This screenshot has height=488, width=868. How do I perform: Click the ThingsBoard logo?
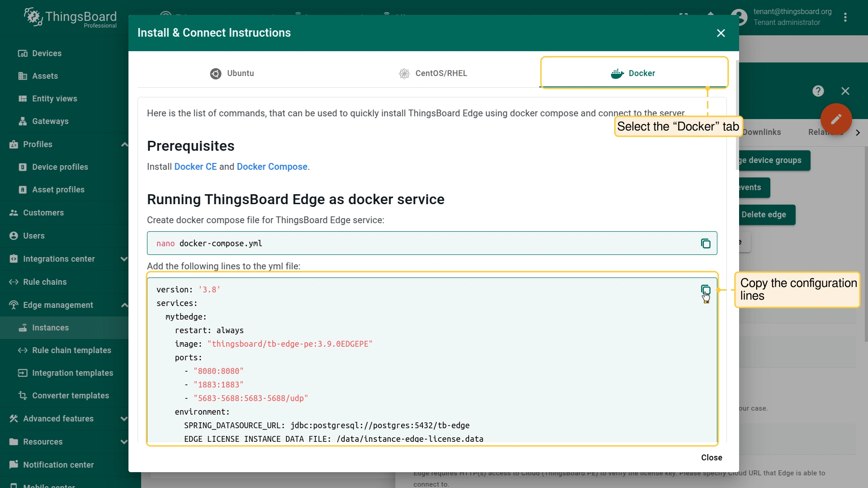(70, 17)
